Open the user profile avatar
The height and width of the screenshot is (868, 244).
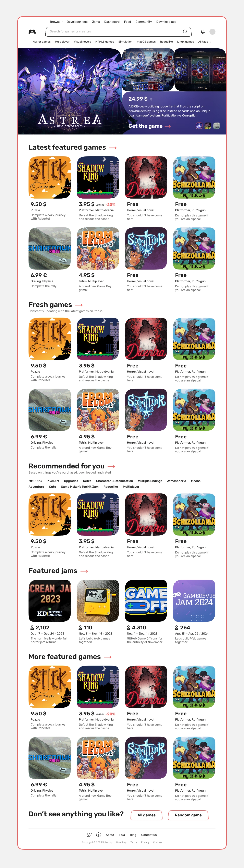[212, 32]
